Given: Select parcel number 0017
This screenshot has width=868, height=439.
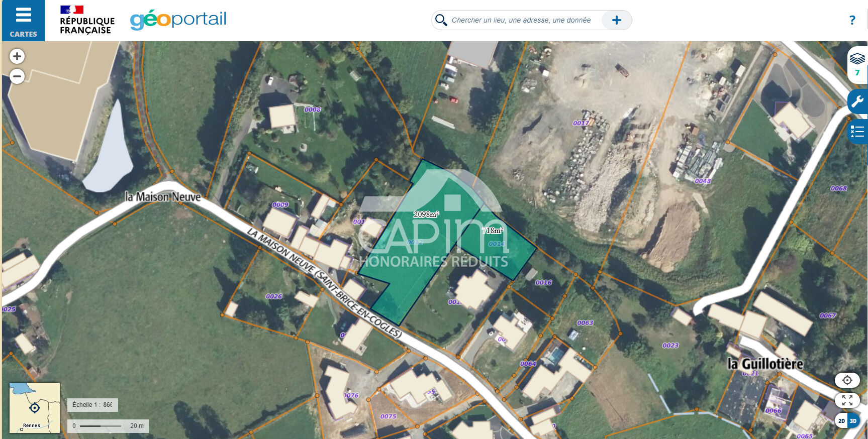Looking at the screenshot, I should tap(581, 123).
